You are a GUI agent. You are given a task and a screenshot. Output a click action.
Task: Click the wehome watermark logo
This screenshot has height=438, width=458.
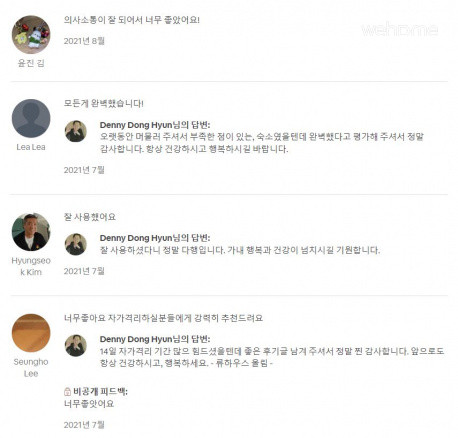[400, 30]
